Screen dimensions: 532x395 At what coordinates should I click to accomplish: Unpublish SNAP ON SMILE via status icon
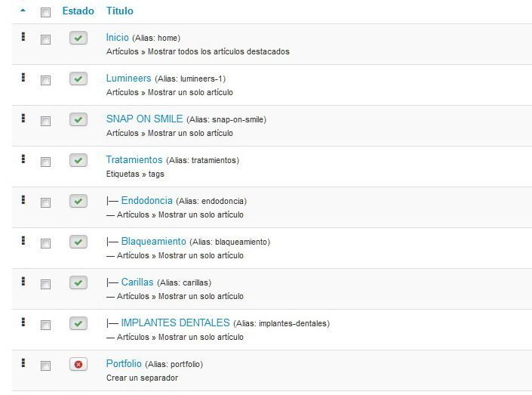coord(78,119)
